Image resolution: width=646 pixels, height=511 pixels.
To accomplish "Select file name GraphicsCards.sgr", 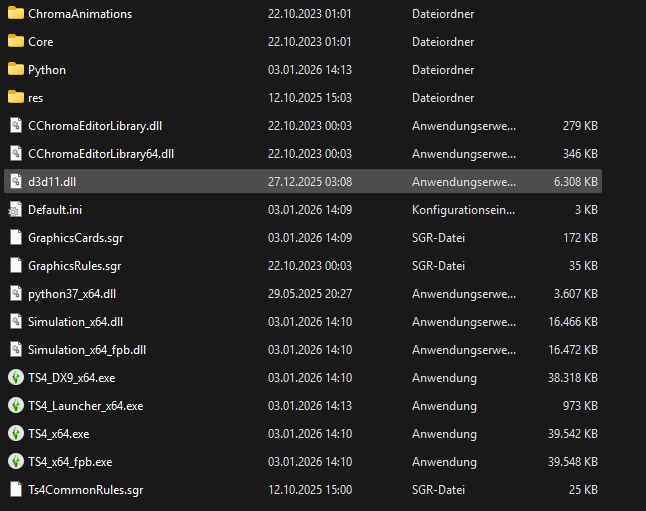I will pyautogui.click(x=75, y=238).
